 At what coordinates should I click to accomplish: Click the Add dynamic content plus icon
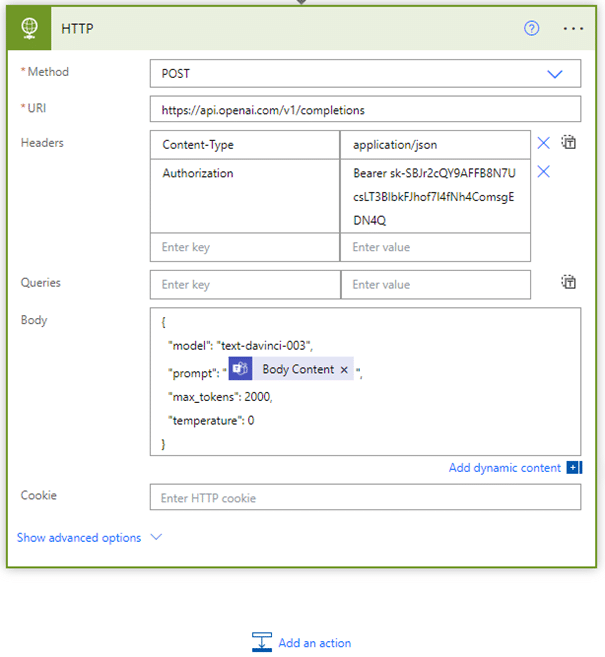[574, 467]
